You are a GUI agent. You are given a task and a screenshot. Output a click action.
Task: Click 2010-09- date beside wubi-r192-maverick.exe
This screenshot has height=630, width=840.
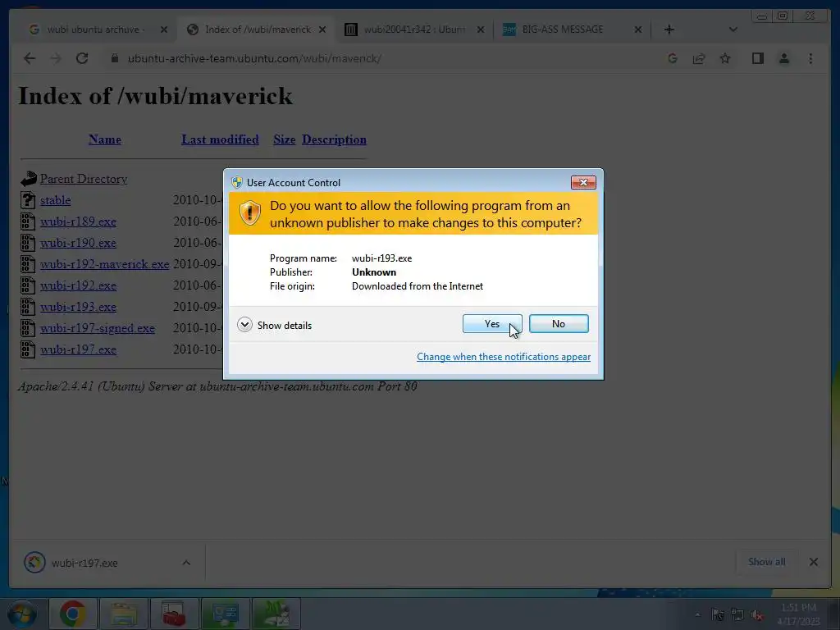pyautogui.click(x=198, y=264)
